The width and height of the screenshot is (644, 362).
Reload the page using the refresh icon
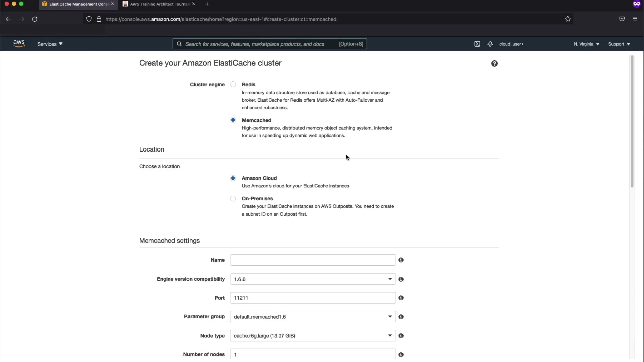[x=35, y=19]
